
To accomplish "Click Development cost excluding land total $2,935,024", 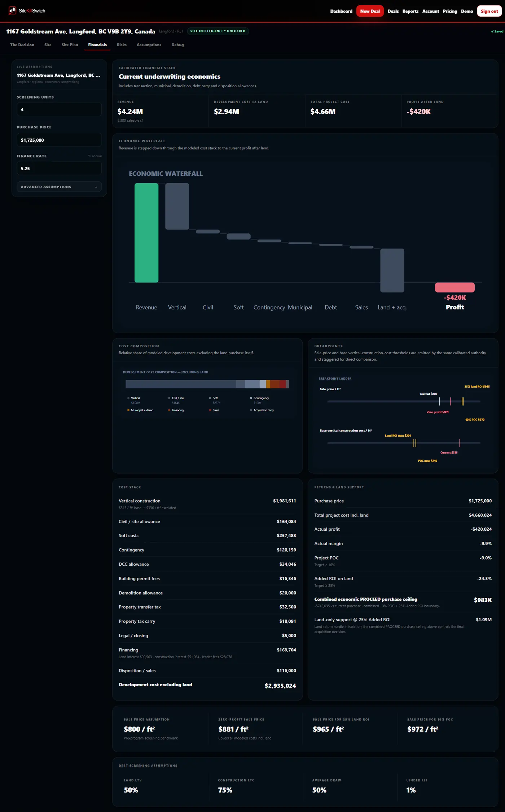I will [280, 686].
